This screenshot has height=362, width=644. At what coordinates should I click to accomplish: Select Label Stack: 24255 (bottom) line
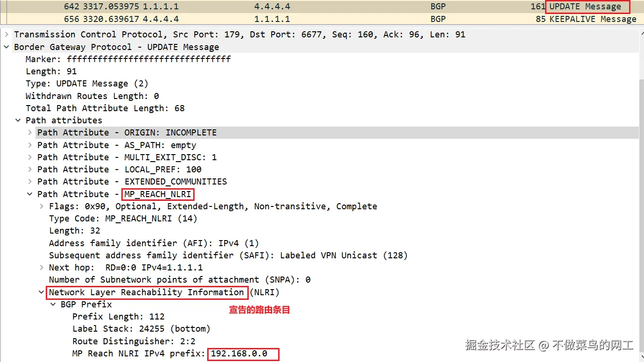[x=141, y=329]
